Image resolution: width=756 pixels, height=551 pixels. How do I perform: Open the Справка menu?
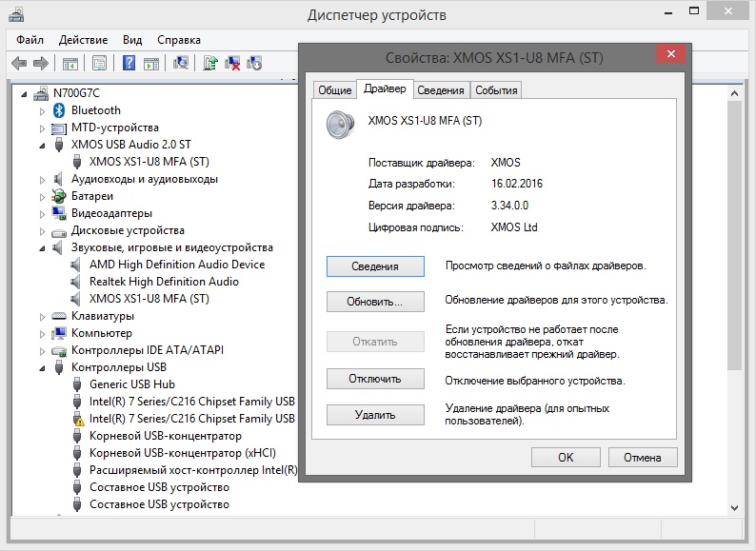(179, 40)
